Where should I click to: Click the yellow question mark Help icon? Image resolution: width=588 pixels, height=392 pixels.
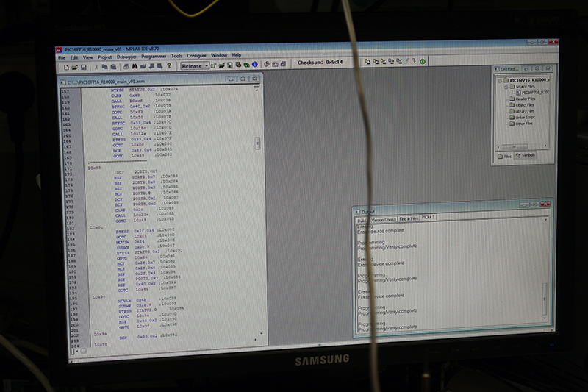pos(169,65)
